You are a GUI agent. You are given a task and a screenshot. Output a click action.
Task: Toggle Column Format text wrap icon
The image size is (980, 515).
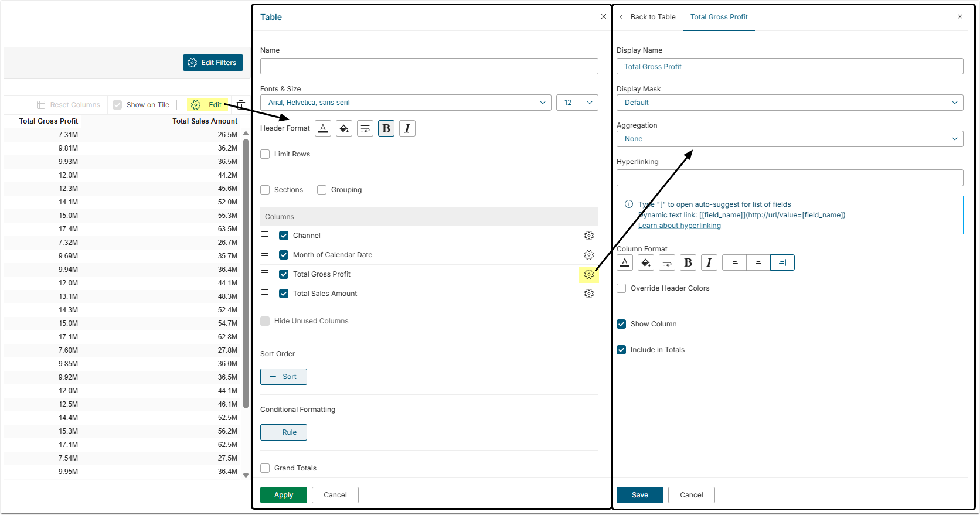pyautogui.click(x=667, y=262)
